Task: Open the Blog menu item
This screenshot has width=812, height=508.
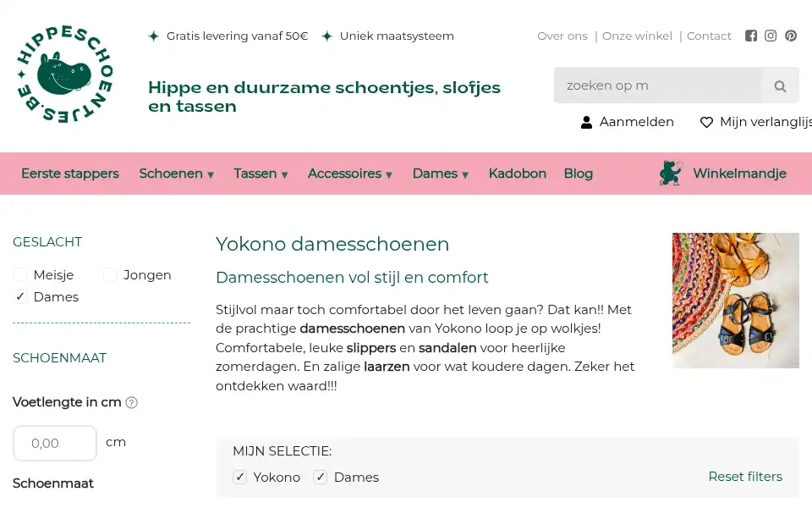Action: pyautogui.click(x=579, y=174)
